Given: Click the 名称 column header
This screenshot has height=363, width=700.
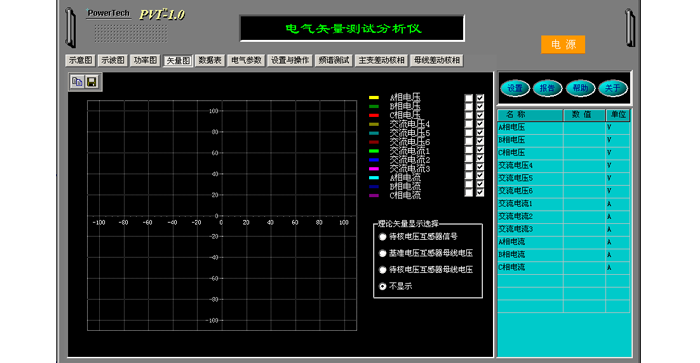Looking at the screenshot, I should click(530, 115).
